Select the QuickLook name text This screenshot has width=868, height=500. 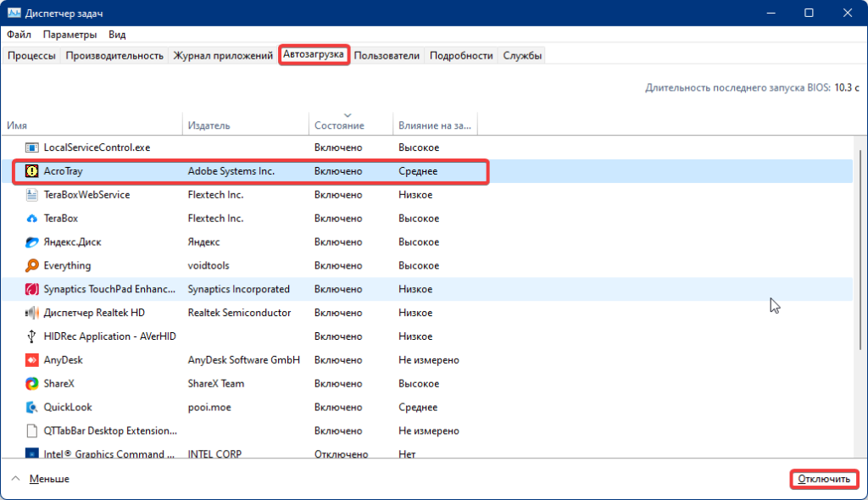pyautogui.click(x=68, y=407)
